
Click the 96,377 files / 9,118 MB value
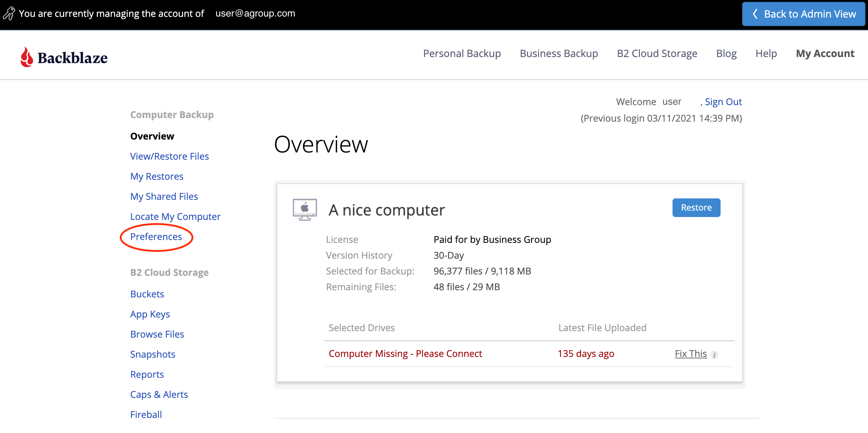coord(482,271)
